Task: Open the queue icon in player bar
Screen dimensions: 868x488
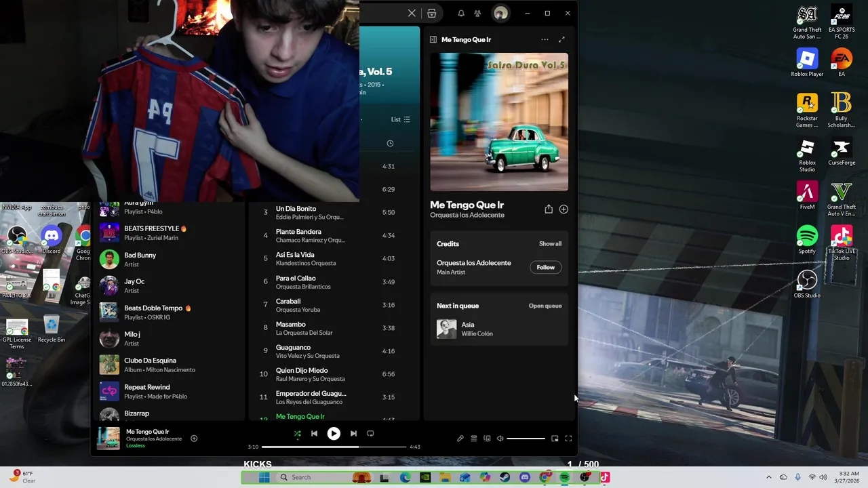Action: (x=474, y=439)
